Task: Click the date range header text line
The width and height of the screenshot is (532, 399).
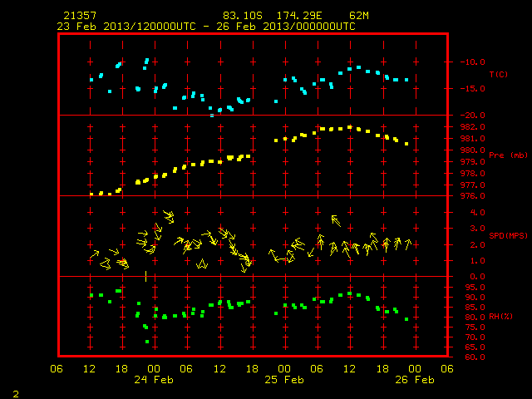Action: pos(206,27)
